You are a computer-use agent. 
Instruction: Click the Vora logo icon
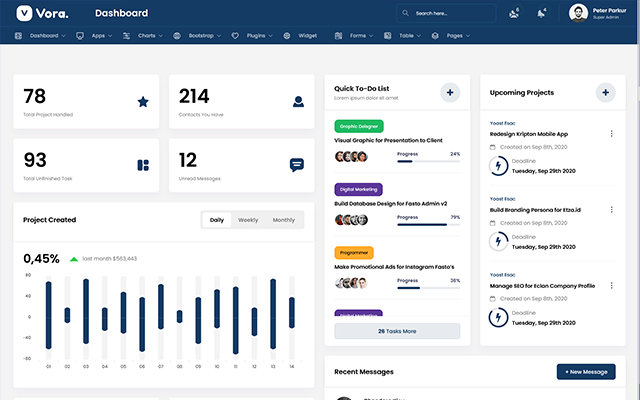tap(26, 13)
